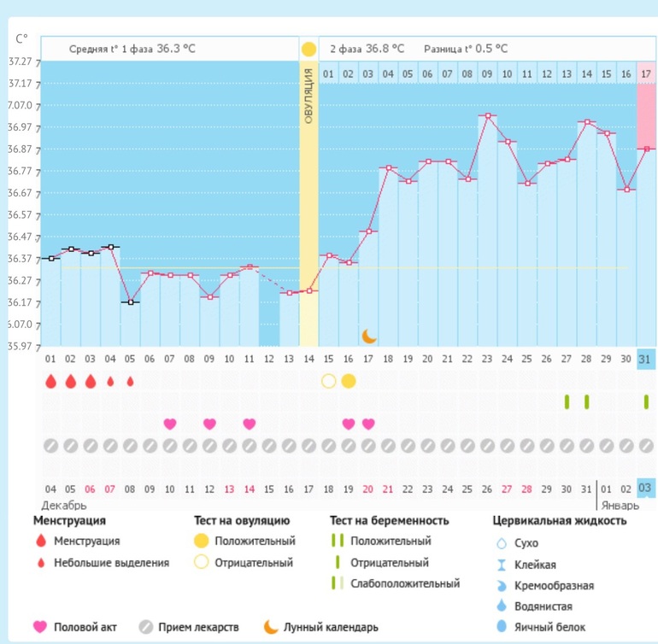The height and width of the screenshot is (644, 658).
Task: Click the pink phase-two day 17 header
Action: tap(646, 73)
